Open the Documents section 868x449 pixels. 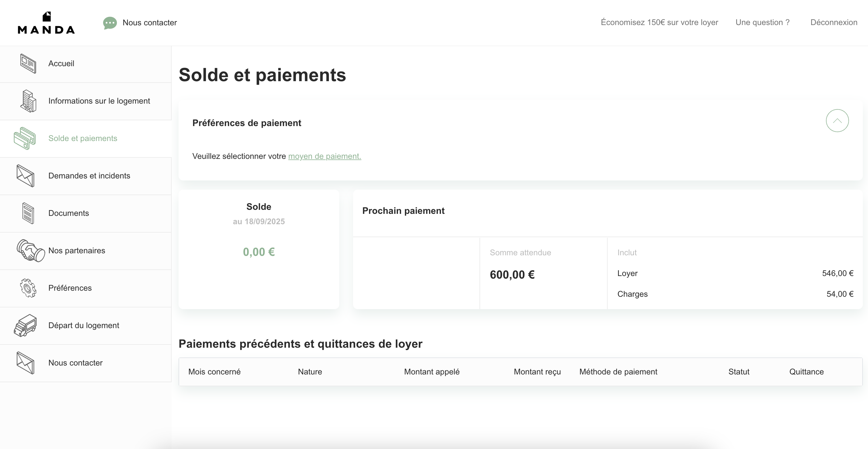[x=86, y=214]
